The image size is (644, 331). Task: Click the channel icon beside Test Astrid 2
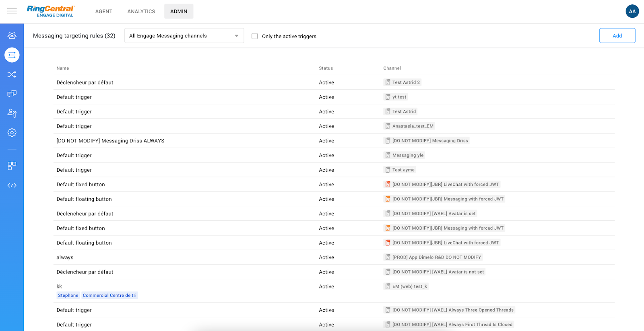pos(388,82)
